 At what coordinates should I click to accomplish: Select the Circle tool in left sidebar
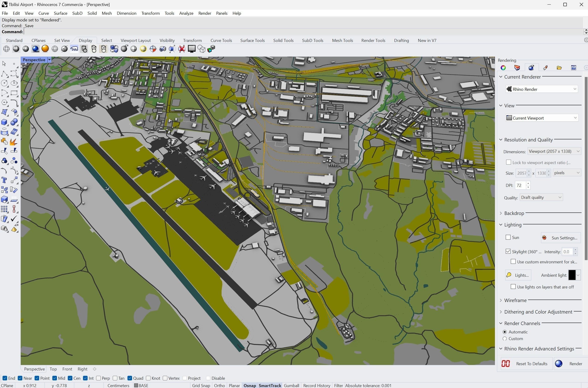pyautogui.click(x=4, y=83)
